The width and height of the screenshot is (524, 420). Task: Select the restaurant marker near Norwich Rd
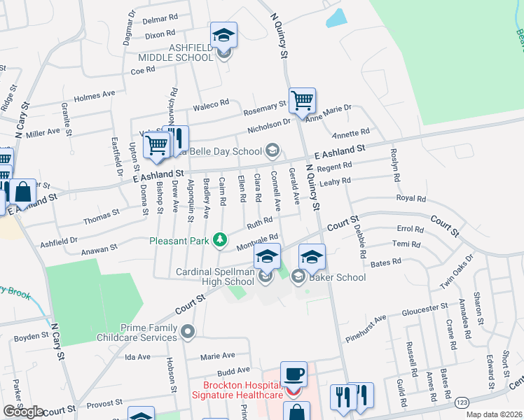point(178,137)
